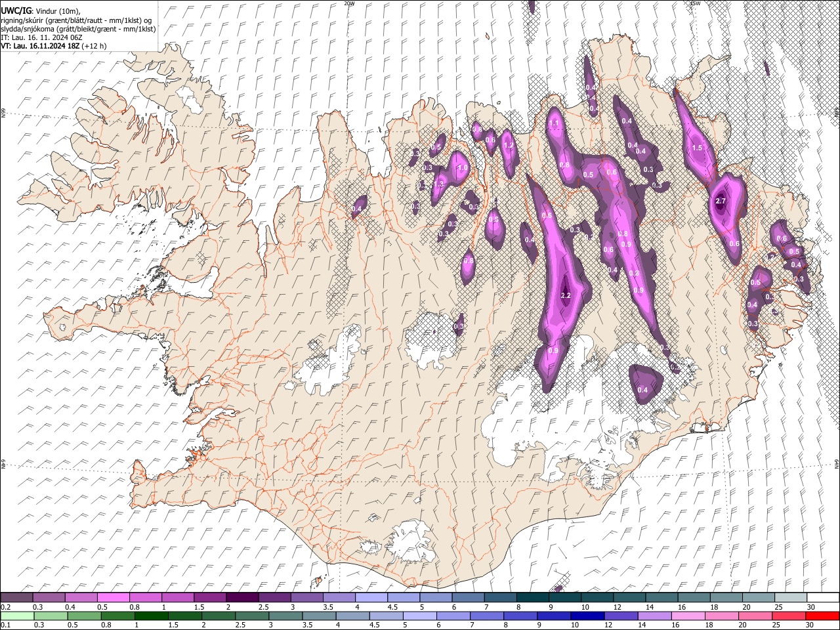Click the light periwinkle 4–4.5 swatch in upper scale
This screenshot has height=630, width=840.
pos(371,598)
